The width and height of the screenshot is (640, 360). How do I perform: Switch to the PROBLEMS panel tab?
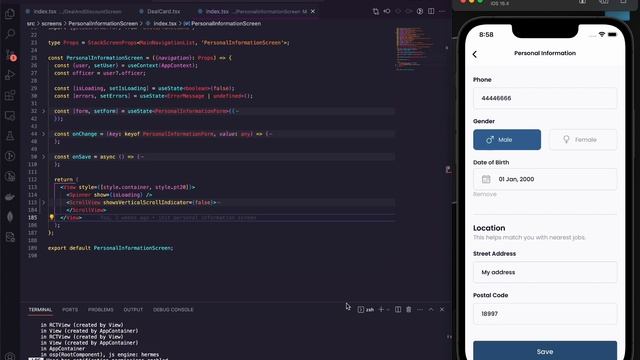pos(101,309)
